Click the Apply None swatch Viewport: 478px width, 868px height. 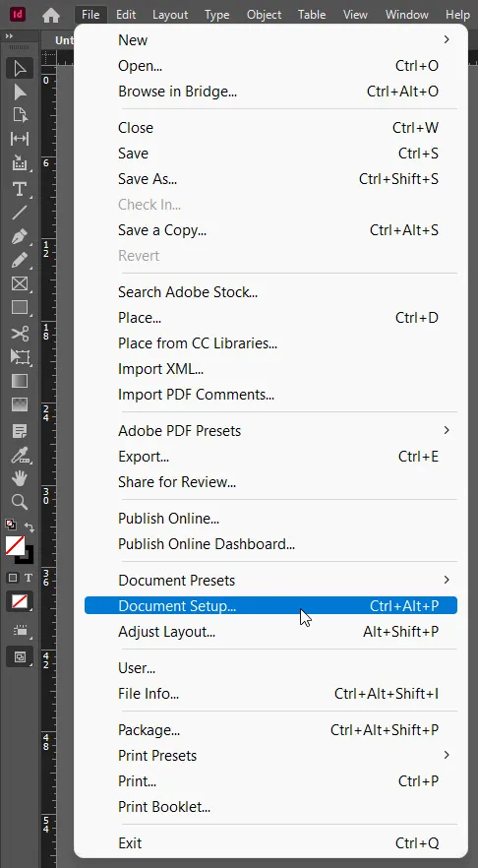tap(20, 601)
